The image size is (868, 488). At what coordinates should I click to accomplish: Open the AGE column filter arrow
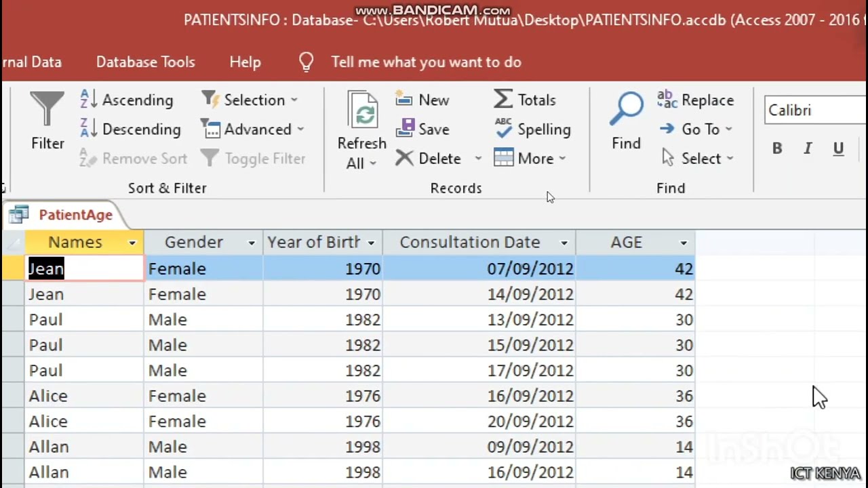pos(684,243)
